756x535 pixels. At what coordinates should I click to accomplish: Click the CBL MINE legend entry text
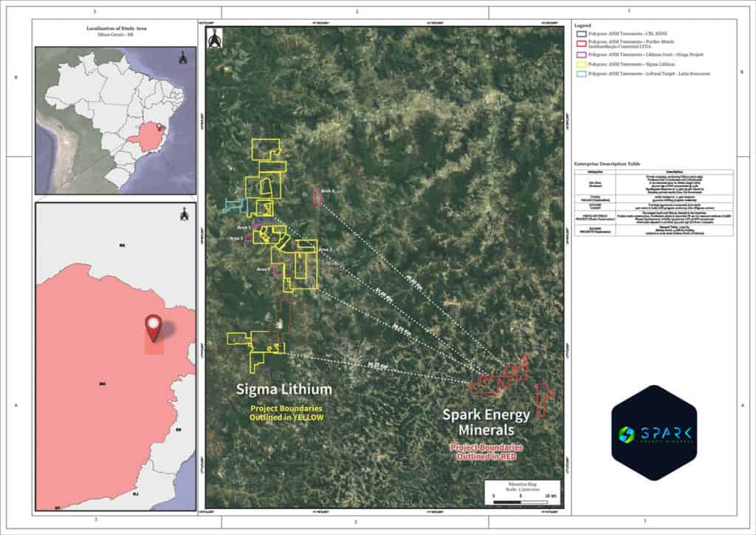[628, 34]
